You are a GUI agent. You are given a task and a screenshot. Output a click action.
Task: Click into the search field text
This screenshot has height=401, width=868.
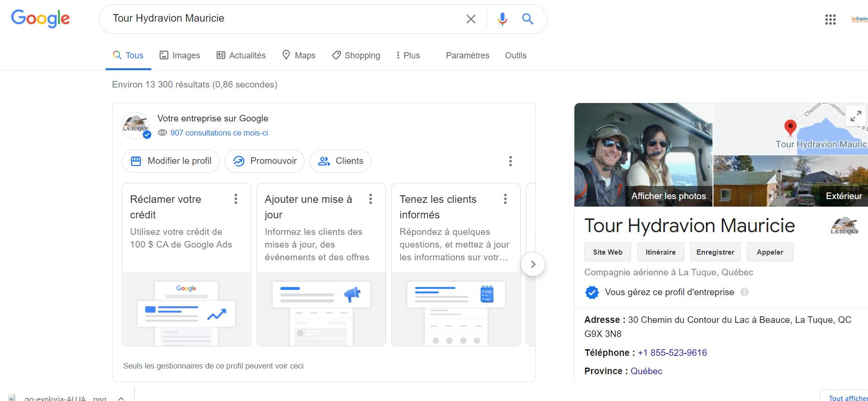[168, 18]
